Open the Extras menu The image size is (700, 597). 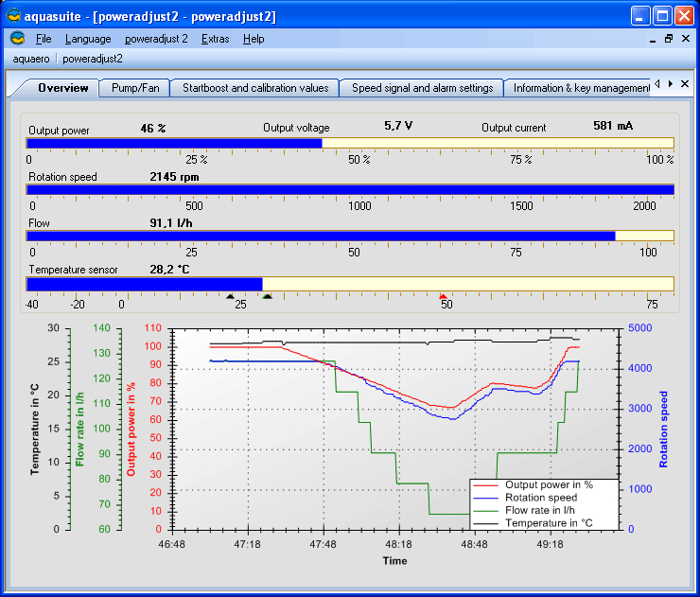point(215,39)
